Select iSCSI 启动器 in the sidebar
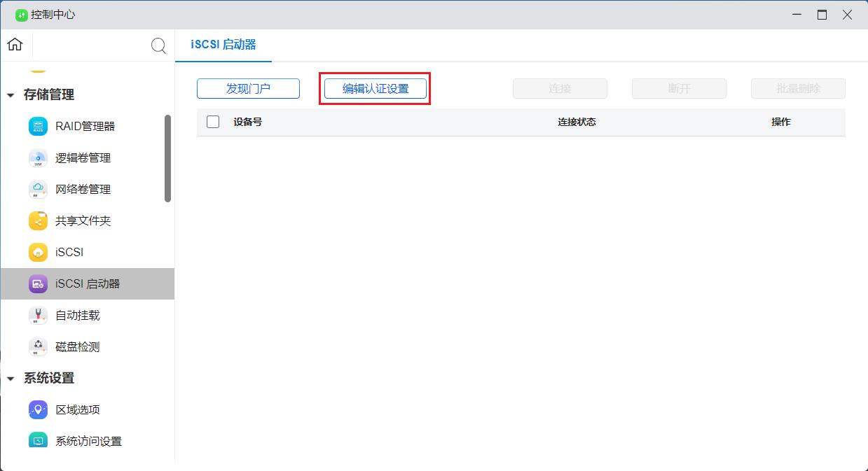 (88, 284)
